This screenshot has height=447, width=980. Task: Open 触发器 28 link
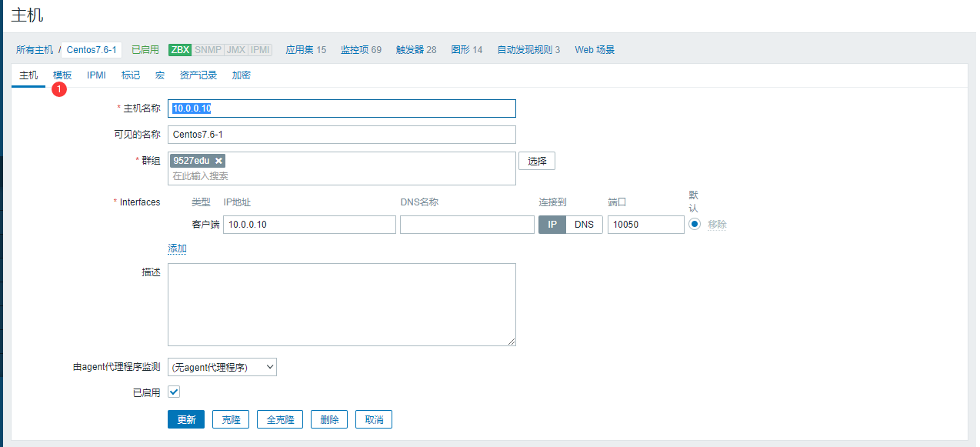tap(416, 50)
